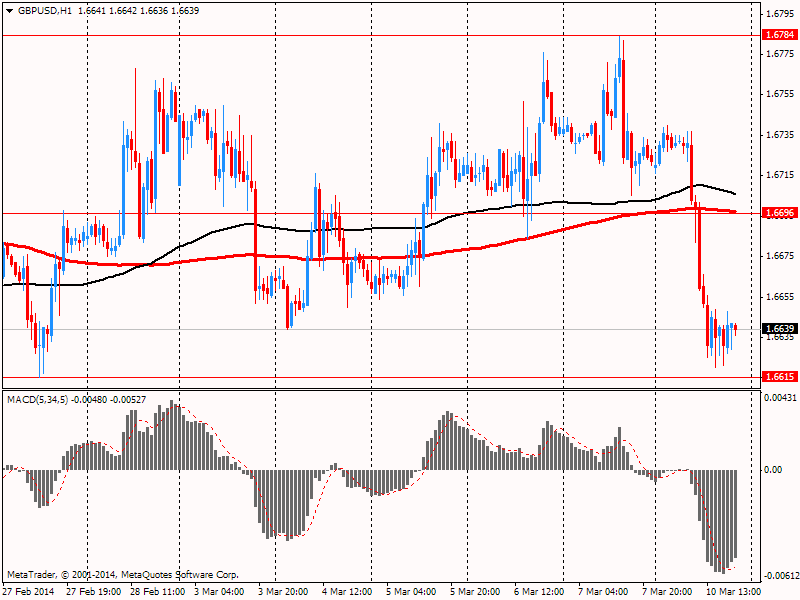Select the current price 1.6639 label
Image resolution: width=800 pixels, height=600 pixels.
[779, 329]
